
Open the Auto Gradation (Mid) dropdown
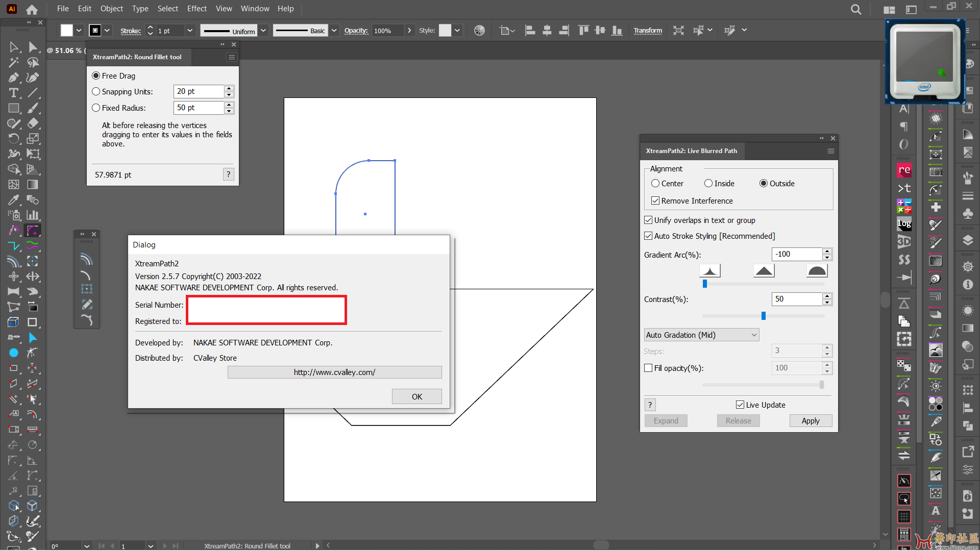[701, 335]
